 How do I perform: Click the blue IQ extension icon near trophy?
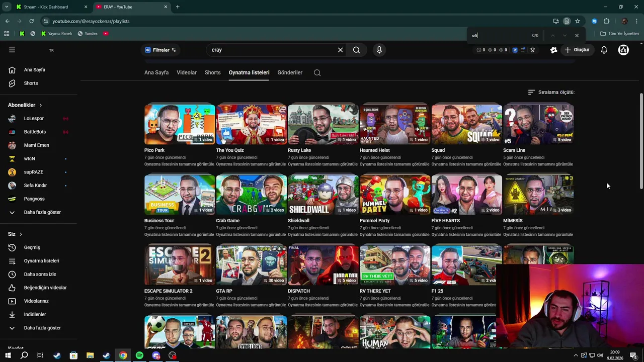pos(515,50)
